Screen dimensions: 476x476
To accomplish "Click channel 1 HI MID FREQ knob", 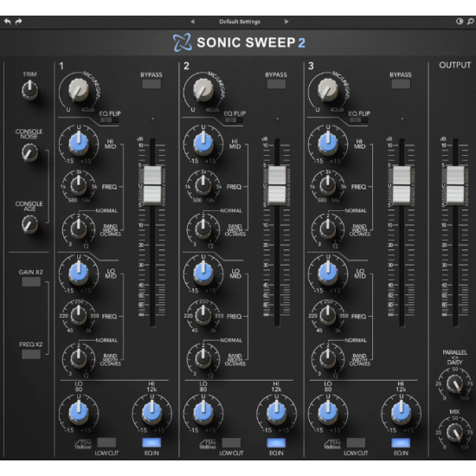I will (x=79, y=185).
